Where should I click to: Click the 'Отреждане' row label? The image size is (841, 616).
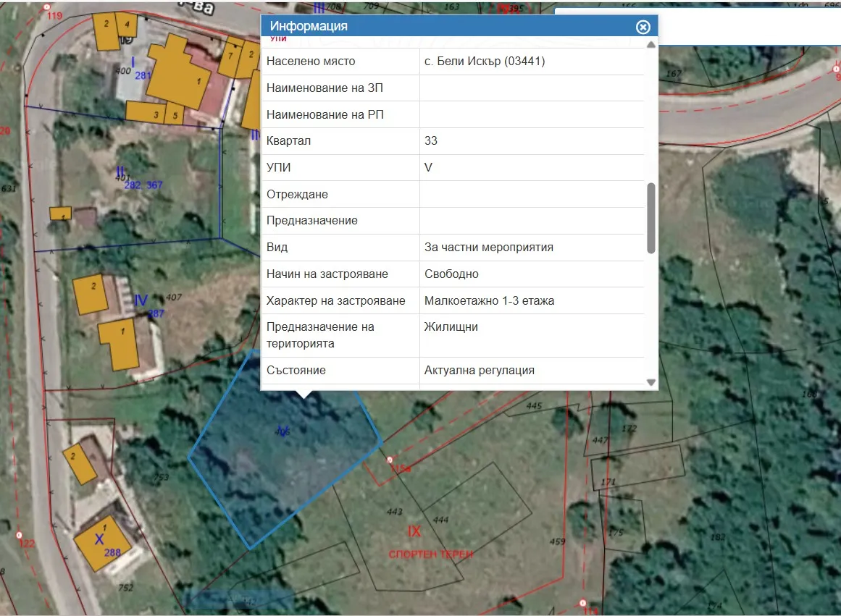(x=297, y=194)
